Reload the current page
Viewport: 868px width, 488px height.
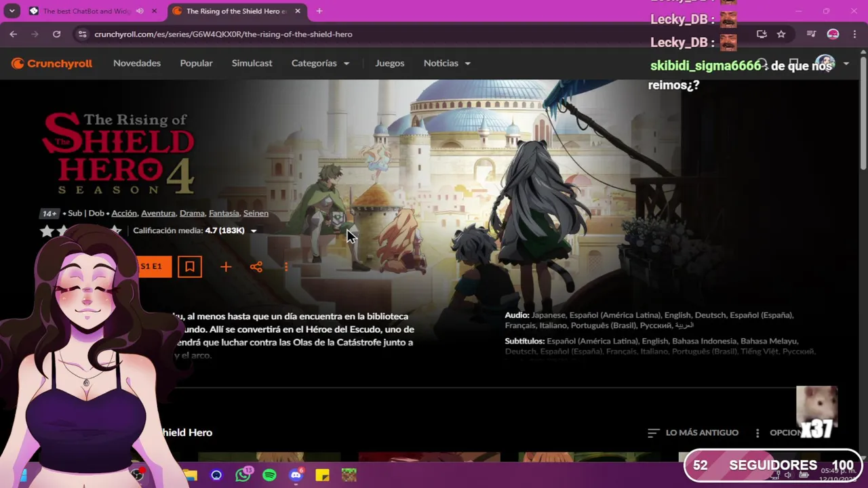click(56, 34)
